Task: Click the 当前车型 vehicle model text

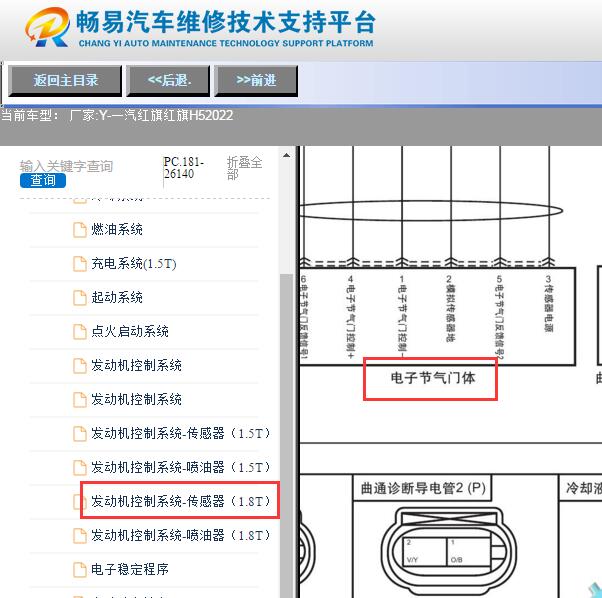Action: click(x=117, y=115)
